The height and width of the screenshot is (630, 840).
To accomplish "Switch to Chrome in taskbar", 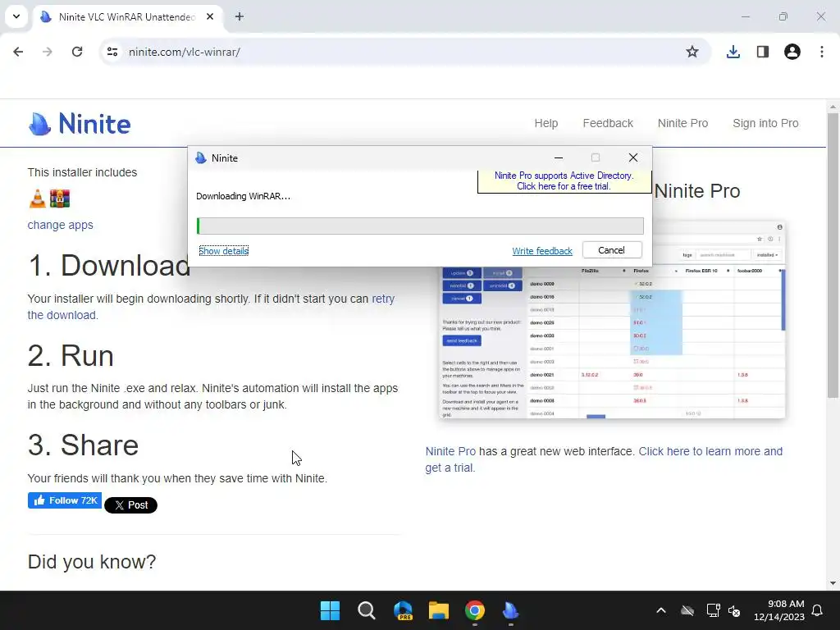I will [x=475, y=610].
